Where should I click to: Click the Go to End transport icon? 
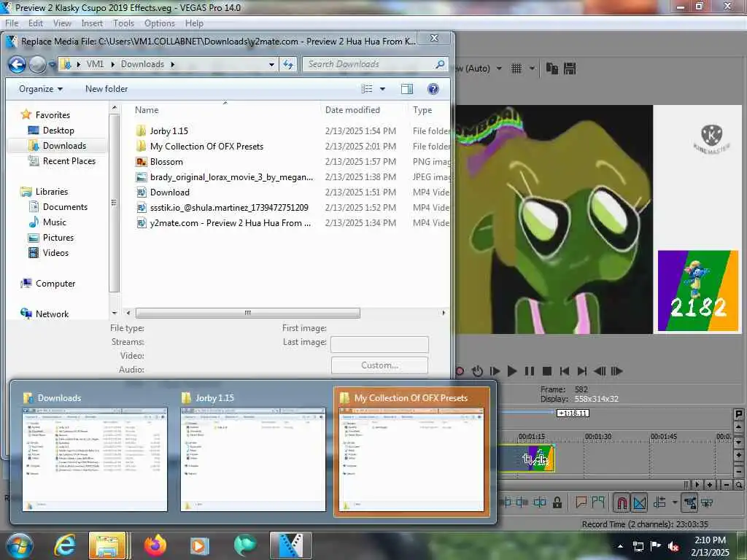pos(581,371)
